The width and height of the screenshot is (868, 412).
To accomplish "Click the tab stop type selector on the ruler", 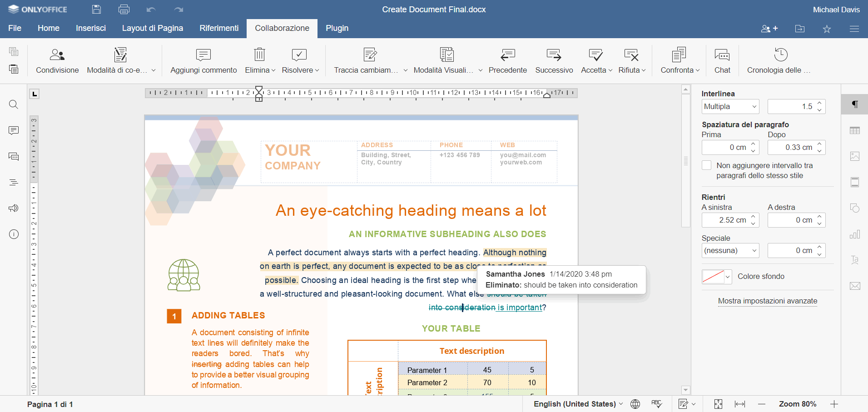I will (x=35, y=94).
